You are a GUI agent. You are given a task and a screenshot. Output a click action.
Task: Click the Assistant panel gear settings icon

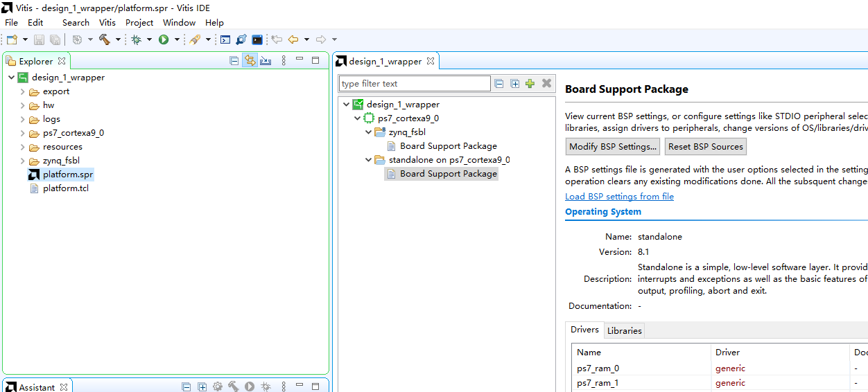(218, 386)
